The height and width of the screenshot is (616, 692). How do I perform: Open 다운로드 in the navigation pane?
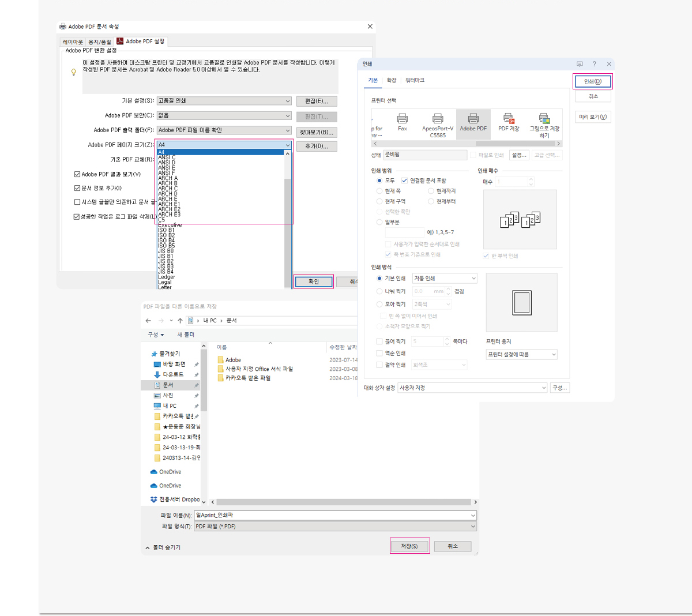(x=172, y=374)
